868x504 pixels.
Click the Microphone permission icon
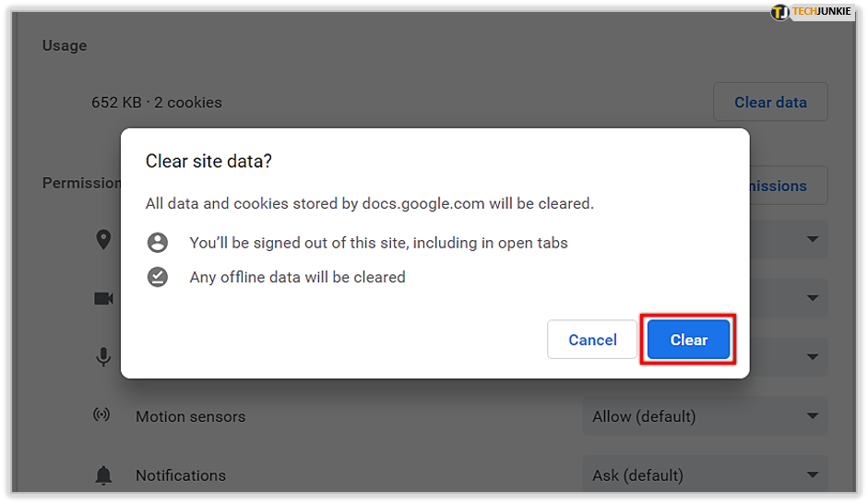(103, 356)
